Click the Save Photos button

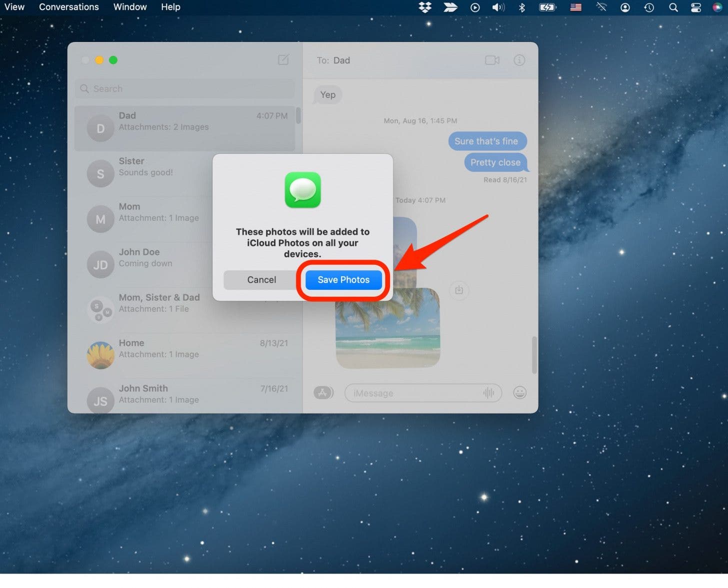point(343,280)
